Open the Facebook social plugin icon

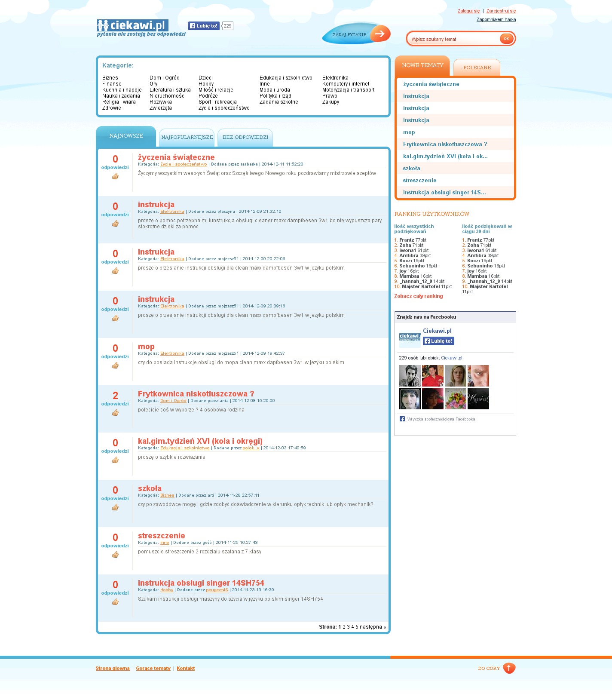pyautogui.click(x=402, y=419)
